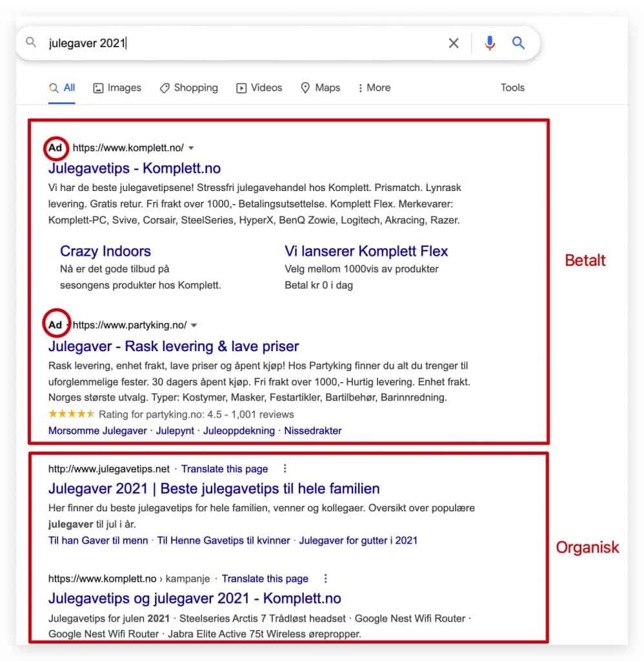
Task: Expand the dropdown arrow after partyking.no URL
Action: [x=194, y=325]
